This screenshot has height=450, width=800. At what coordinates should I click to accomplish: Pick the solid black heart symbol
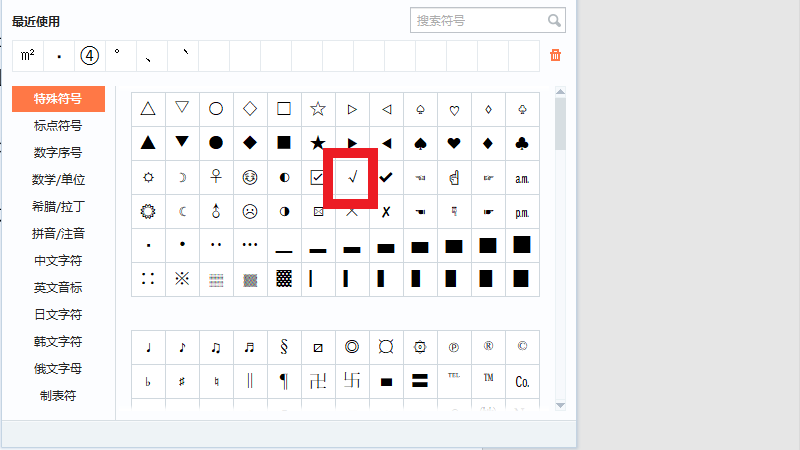pos(453,143)
